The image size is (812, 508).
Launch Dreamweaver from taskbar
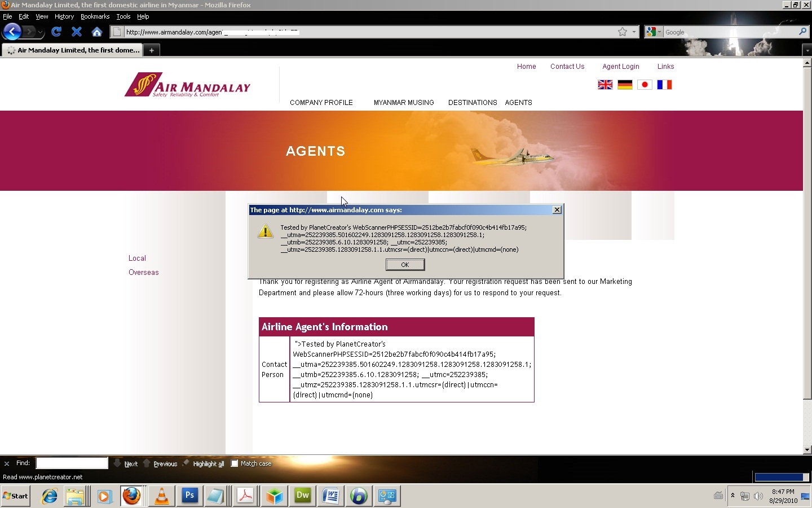pos(303,496)
